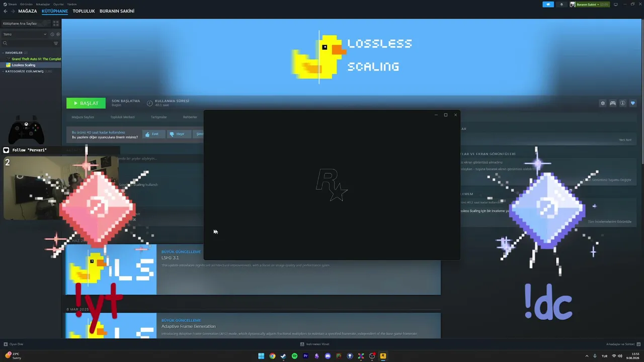644x362 pixels.
Task: Open the volume tray icon
Action: (620, 356)
